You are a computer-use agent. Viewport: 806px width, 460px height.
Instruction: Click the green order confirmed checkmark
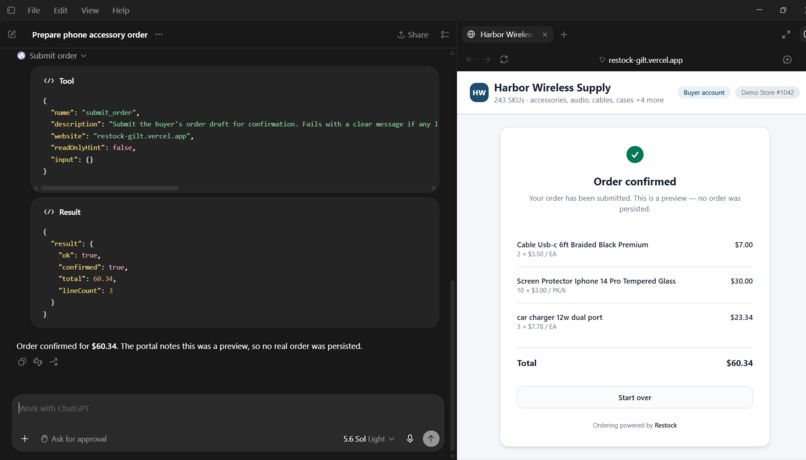pyautogui.click(x=635, y=154)
